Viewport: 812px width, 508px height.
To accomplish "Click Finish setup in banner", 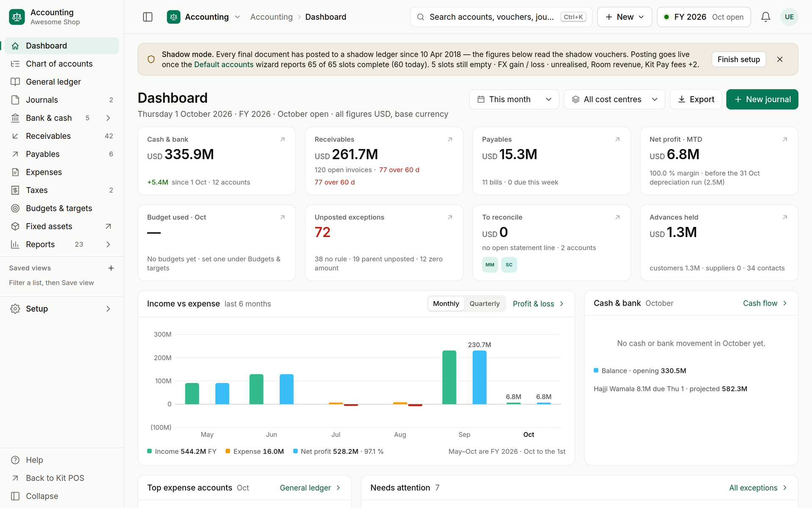I will click(738, 59).
